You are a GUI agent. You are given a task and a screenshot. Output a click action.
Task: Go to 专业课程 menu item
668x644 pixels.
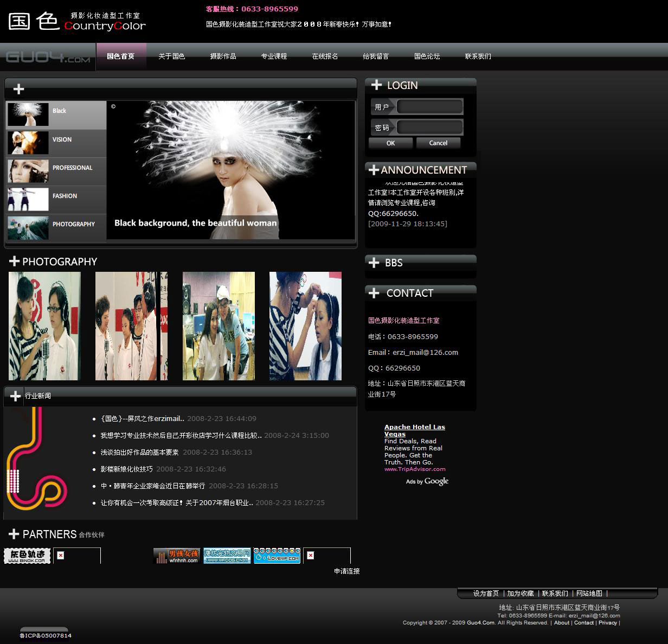coord(274,56)
